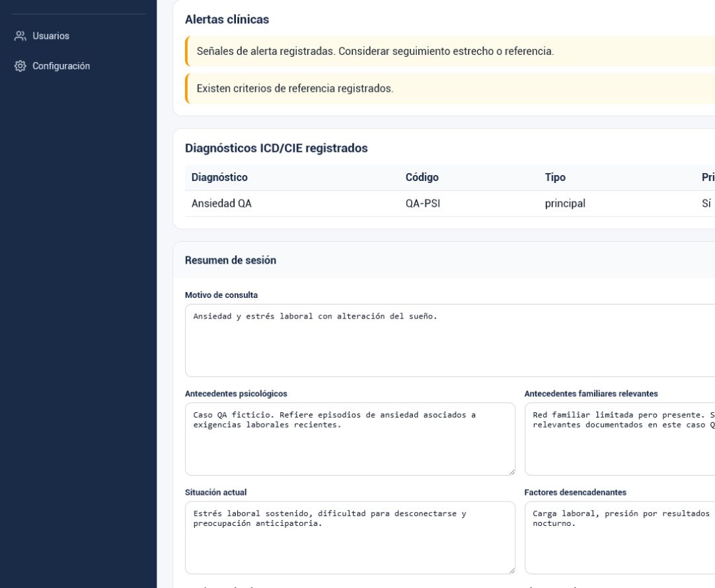
Task: Edit the Antecedentes familiares relevantes text area
Action: coord(620,439)
